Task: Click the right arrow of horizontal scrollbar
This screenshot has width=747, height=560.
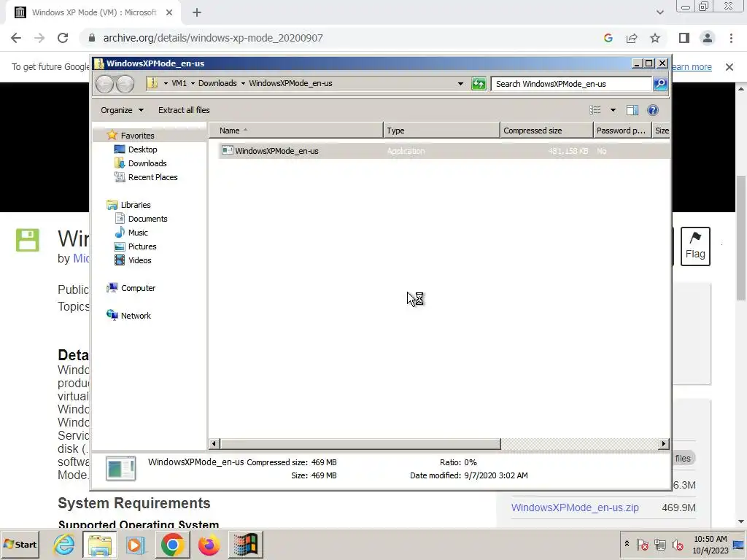Action: [x=663, y=444]
